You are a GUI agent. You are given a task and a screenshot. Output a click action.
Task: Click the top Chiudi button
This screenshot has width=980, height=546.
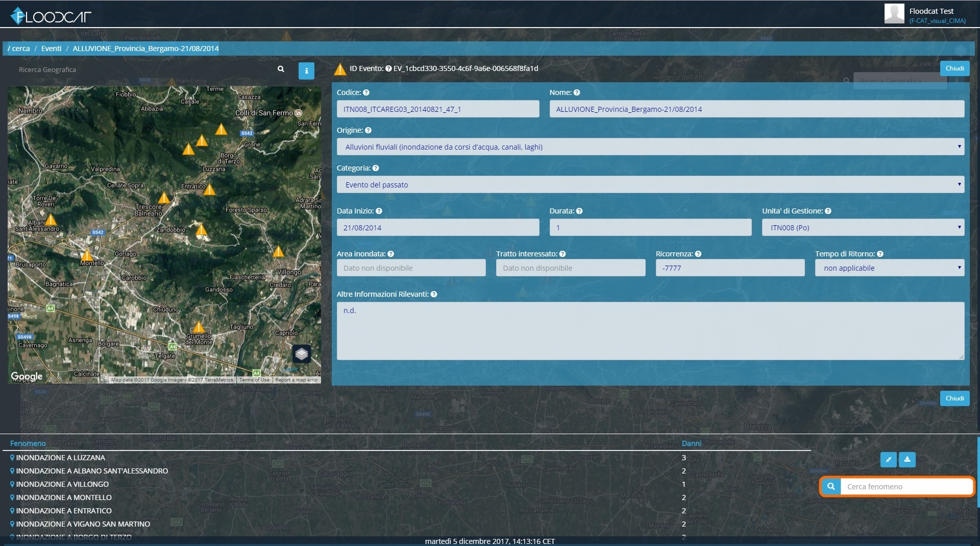tap(954, 68)
